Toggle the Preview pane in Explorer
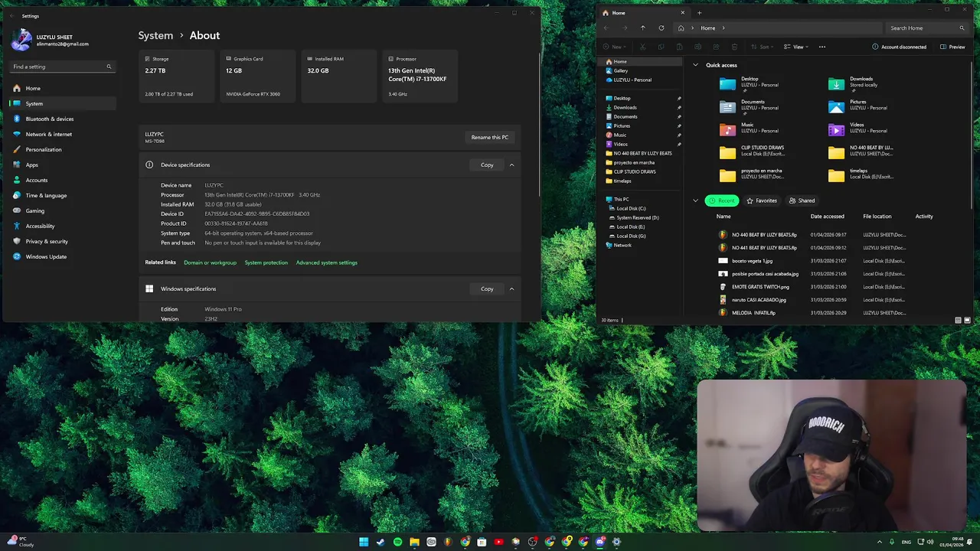Image resolution: width=980 pixels, height=551 pixels. [x=953, y=47]
